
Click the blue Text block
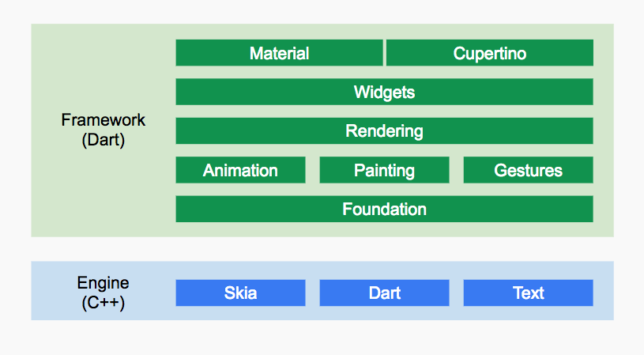[528, 293]
